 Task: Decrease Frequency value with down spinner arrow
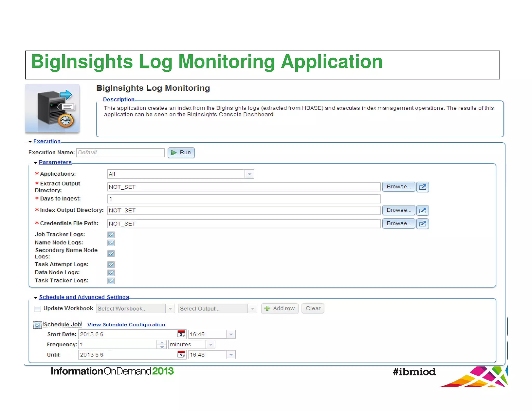pos(162,347)
